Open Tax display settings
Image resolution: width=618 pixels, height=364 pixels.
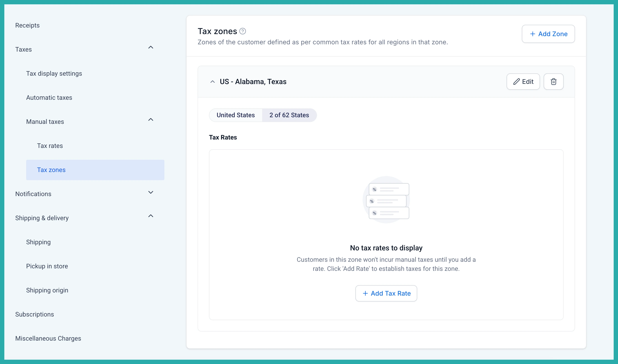click(x=54, y=74)
